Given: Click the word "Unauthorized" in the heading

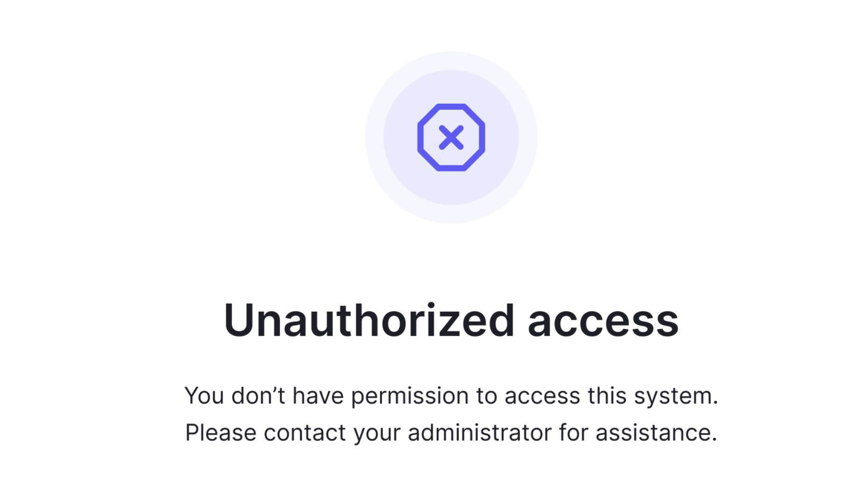Looking at the screenshot, I should [x=369, y=320].
